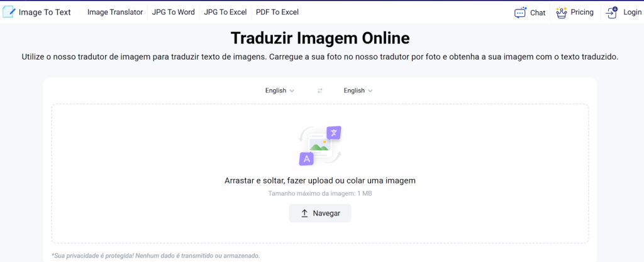Image resolution: width=644 pixels, height=262 pixels.
Task: Expand the chevron beside the left English
Action: tap(292, 90)
